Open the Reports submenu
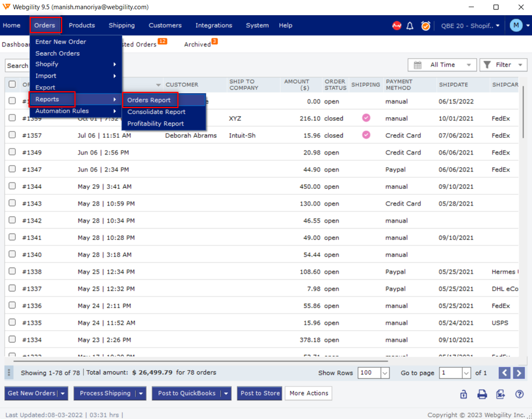The height and width of the screenshot is (419, 532). pyautogui.click(x=76, y=99)
